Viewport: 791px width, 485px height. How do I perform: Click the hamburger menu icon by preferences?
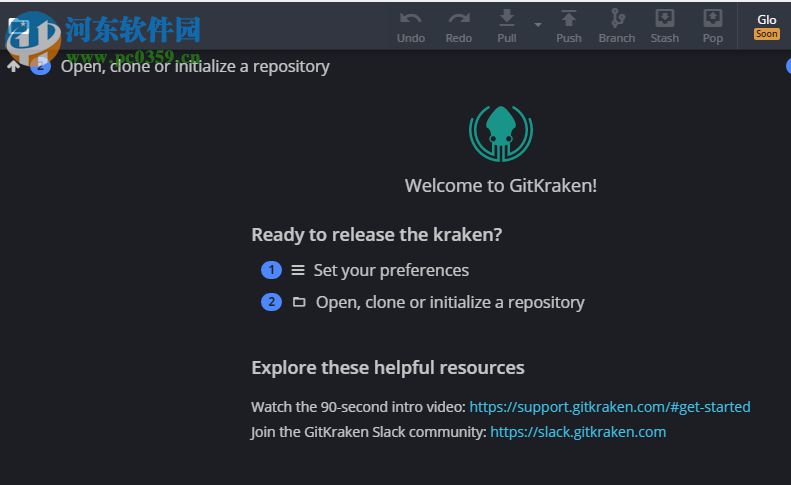[298, 271]
